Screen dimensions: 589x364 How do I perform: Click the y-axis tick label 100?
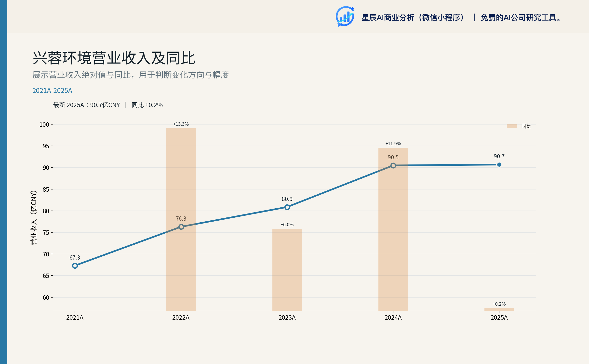click(x=44, y=125)
